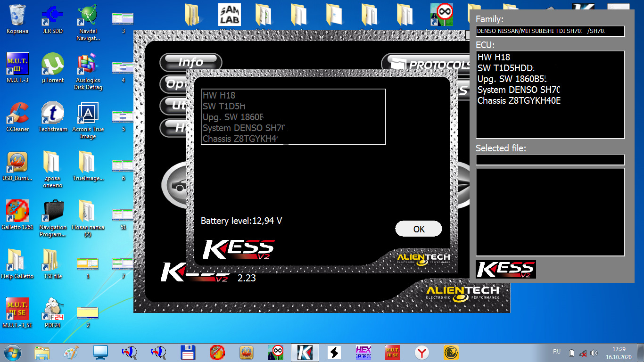Open the Info menu in KESS
The height and width of the screenshot is (362, 644).
click(190, 62)
